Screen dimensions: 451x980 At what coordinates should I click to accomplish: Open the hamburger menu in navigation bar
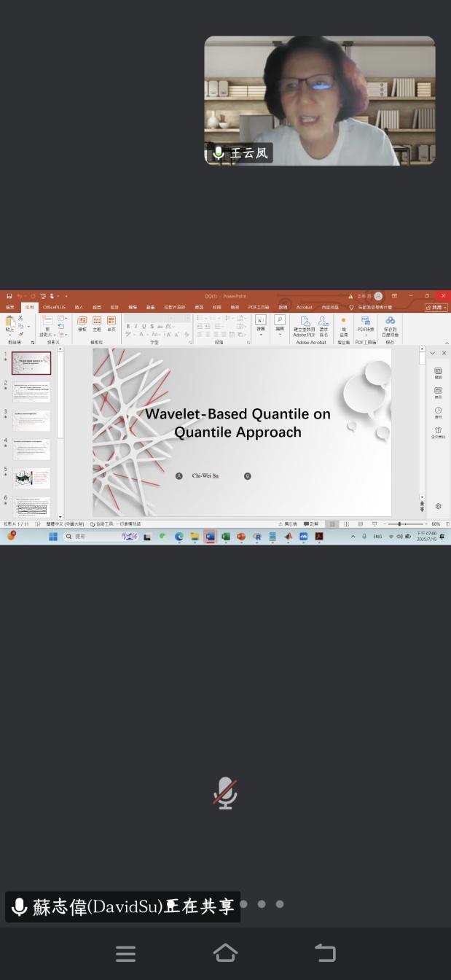pos(125,953)
